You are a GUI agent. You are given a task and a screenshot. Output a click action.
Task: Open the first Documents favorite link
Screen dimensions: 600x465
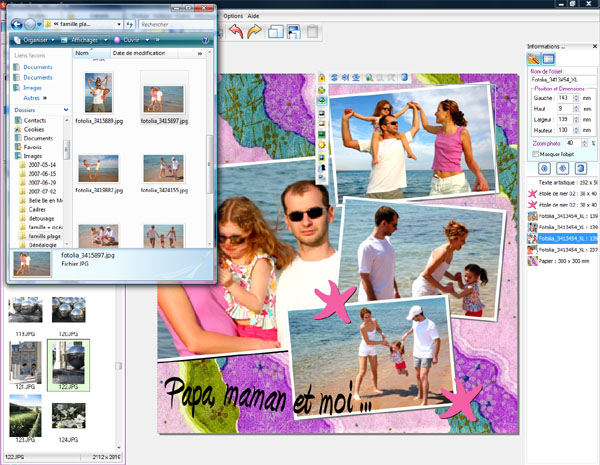coord(38,67)
